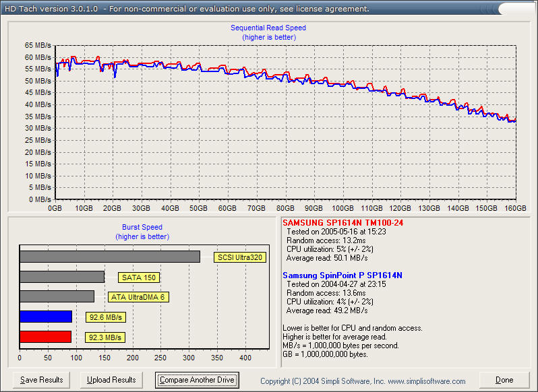This screenshot has height=392, width=538.
Task: Click the red burst speed bar
Action: tap(45, 337)
